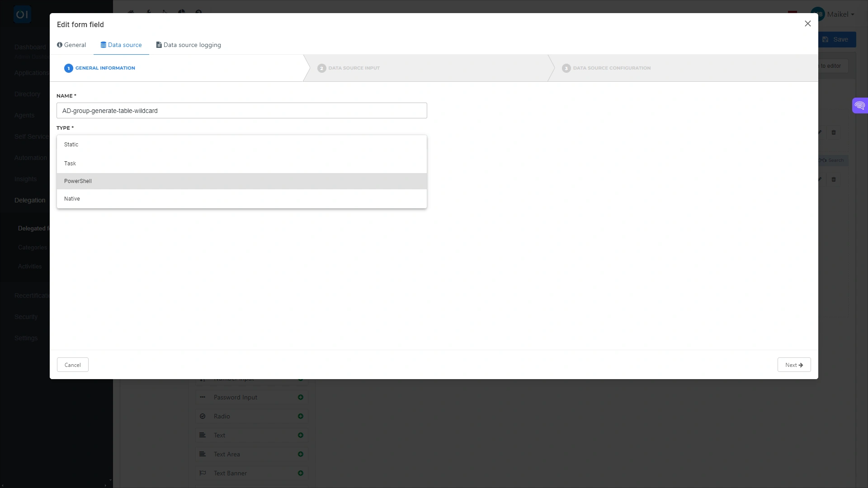Open Data source logging tab
Screen dimensions: 868x488
pyautogui.click(x=189, y=45)
